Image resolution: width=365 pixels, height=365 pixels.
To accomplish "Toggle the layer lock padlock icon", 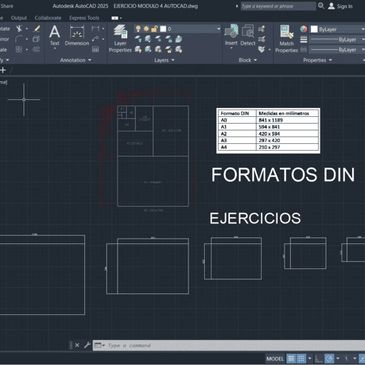I will point(154,29).
